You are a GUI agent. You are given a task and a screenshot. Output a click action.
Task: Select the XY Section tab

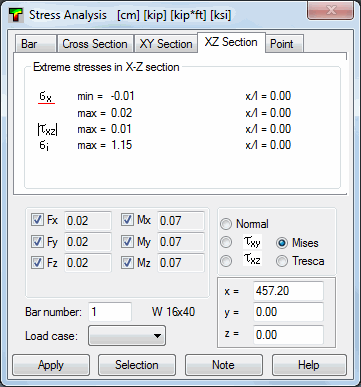click(166, 44)
